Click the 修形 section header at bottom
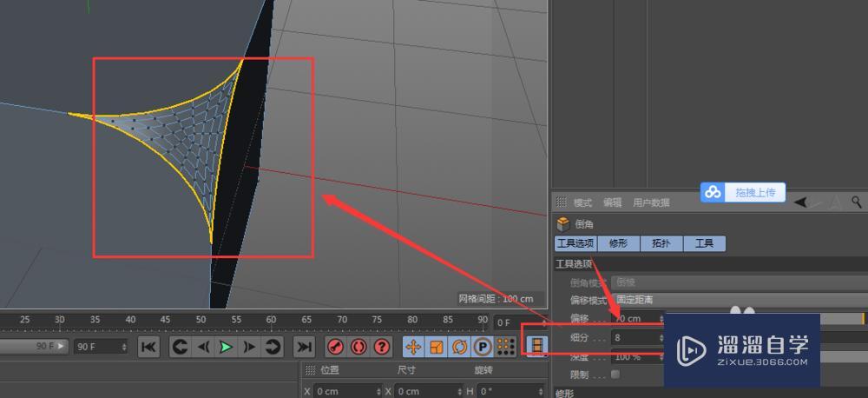The height and width of the screenshot is (398, 868). pos(565,393)
